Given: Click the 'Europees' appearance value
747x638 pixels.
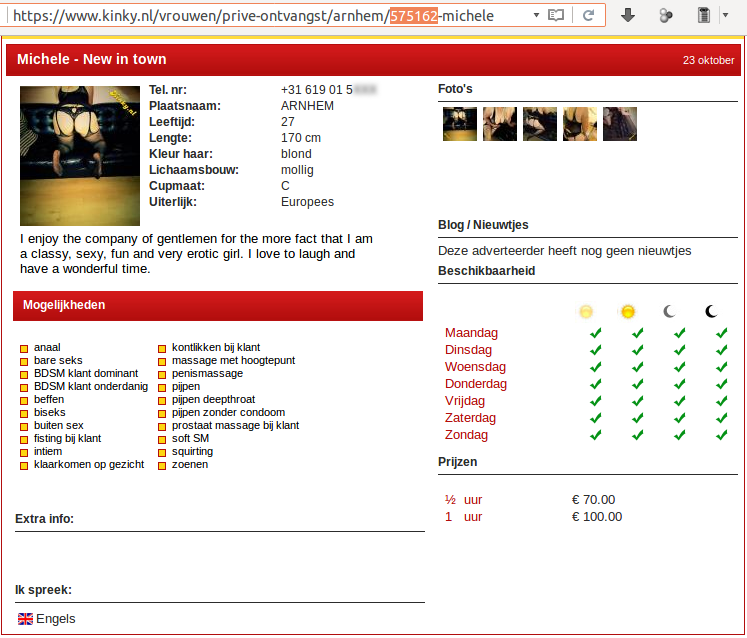Looking at the screenshot, I should (x=307, y=202).
